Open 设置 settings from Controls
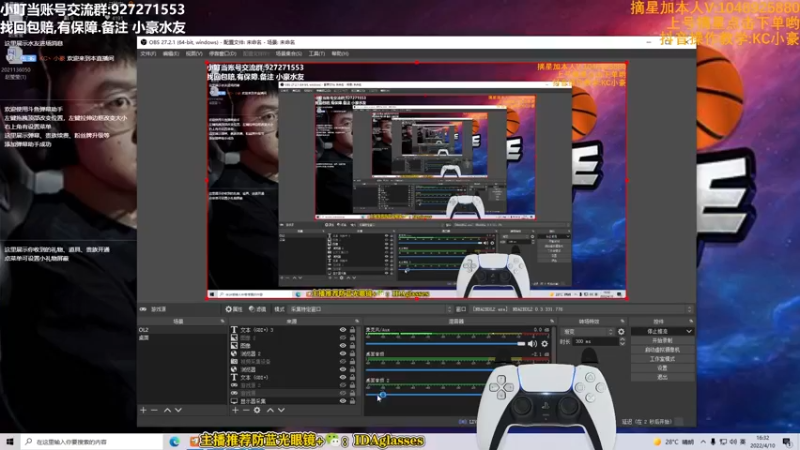This screenshot has width=800, height=450. [662, 368]
